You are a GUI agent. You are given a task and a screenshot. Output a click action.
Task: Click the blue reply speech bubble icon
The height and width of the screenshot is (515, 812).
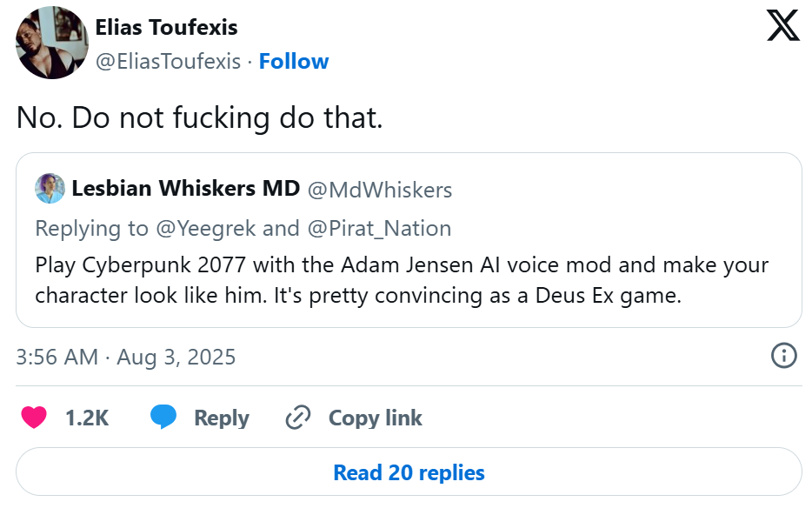163,418
